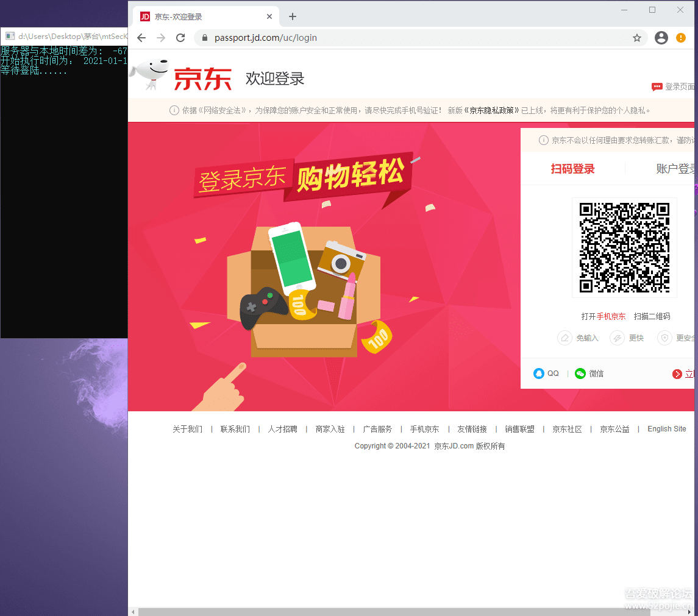This screenshot has width=698, height=616.
Task: Click the 更安全 shield icon
Action: (x=664, y=338)
